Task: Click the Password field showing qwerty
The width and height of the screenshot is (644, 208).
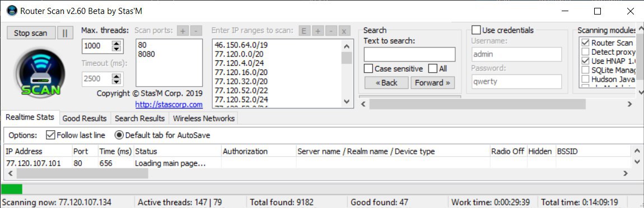Action: tap(516, 81)
